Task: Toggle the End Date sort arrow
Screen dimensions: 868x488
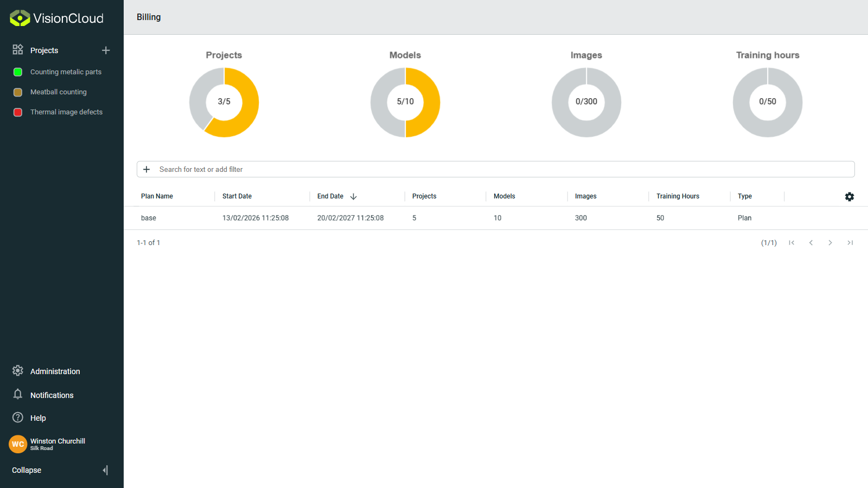Action: pos(353,196)
